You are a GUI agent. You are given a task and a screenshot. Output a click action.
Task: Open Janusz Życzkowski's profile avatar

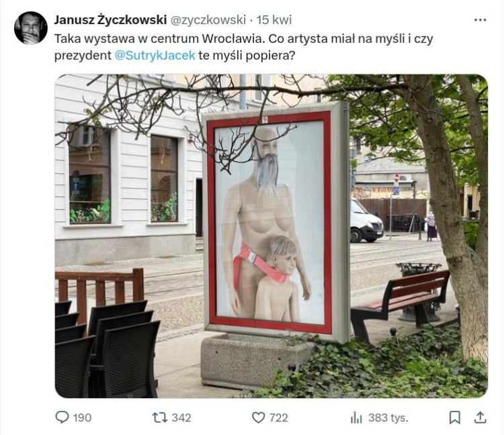31,28
